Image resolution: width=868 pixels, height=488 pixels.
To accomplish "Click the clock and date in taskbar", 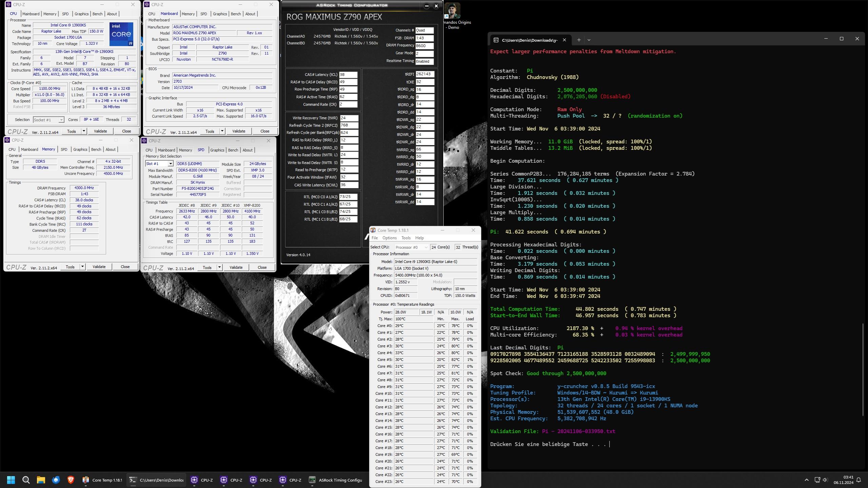I will (x=843, y=480).
